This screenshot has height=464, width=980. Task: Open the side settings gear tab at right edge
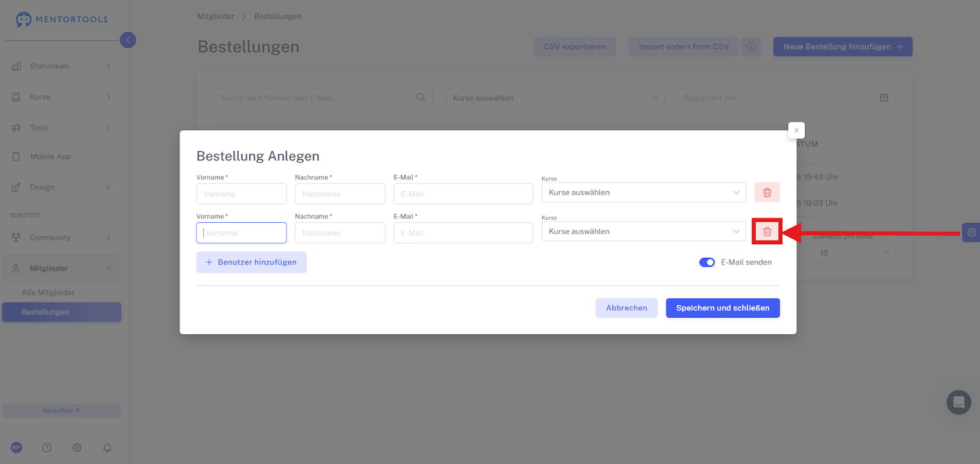click(x=971, y=233)
